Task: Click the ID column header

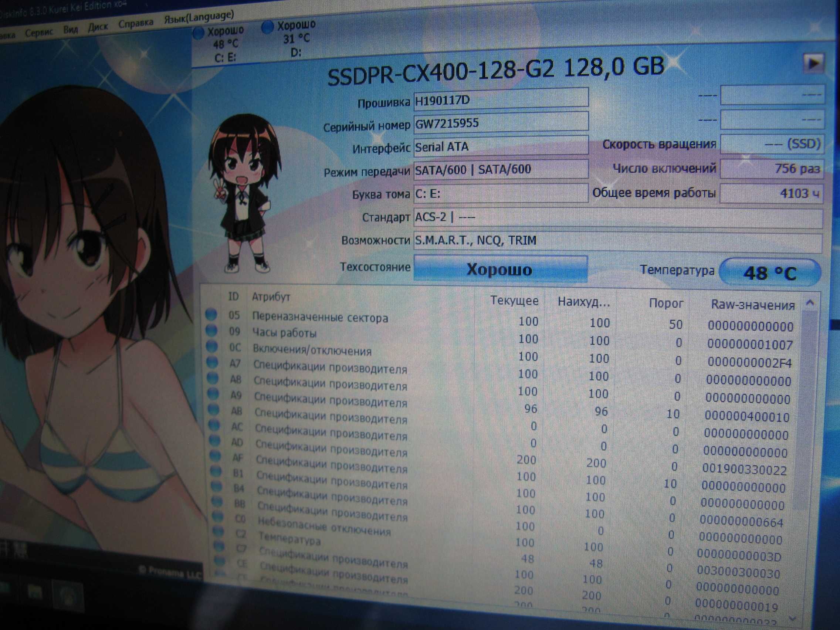Action: (x=233, y=296)
